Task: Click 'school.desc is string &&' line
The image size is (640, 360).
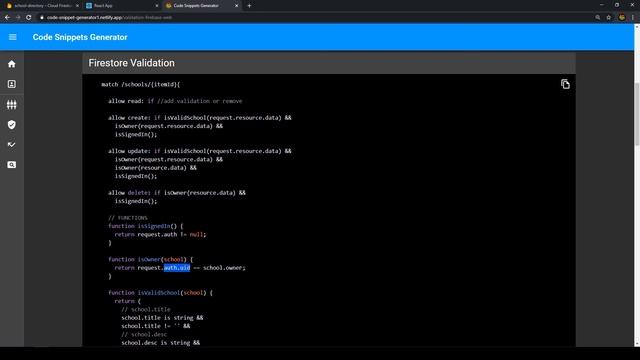Action: tap(160, 343)
